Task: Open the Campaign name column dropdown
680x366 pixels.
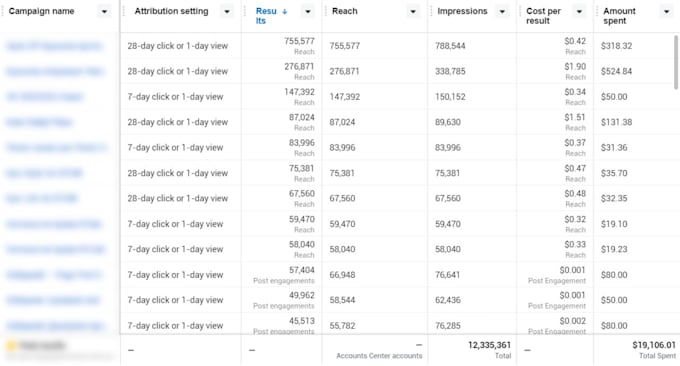Action: pyautogui.click(x=104, y=12)
